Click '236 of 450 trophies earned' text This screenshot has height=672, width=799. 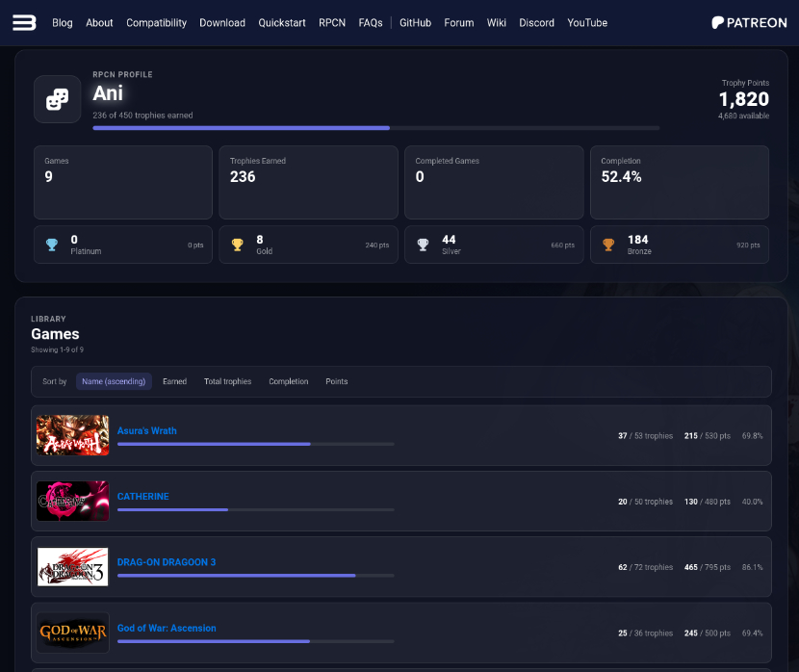point(142,116)
